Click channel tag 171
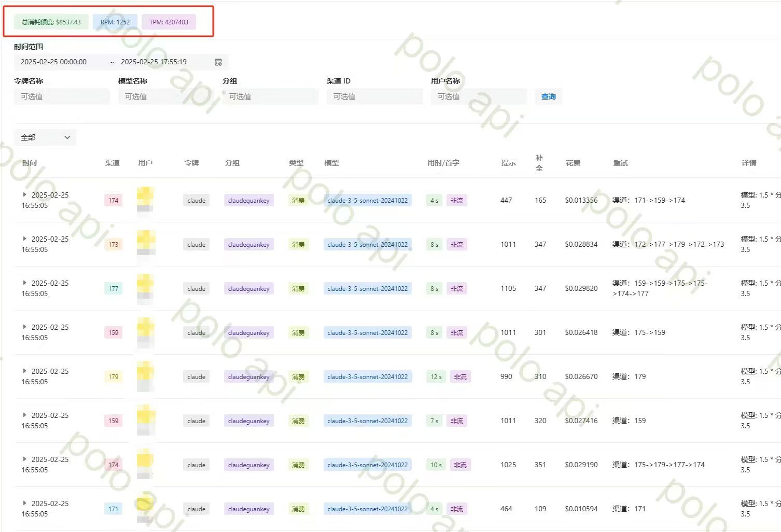This screenshot has height=532, width=781. [114, 509]
